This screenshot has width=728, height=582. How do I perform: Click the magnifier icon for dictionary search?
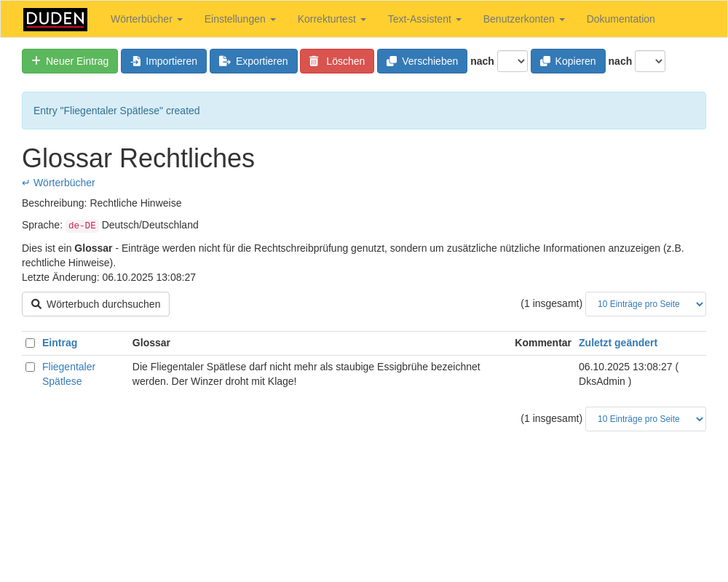pos(36,304)
